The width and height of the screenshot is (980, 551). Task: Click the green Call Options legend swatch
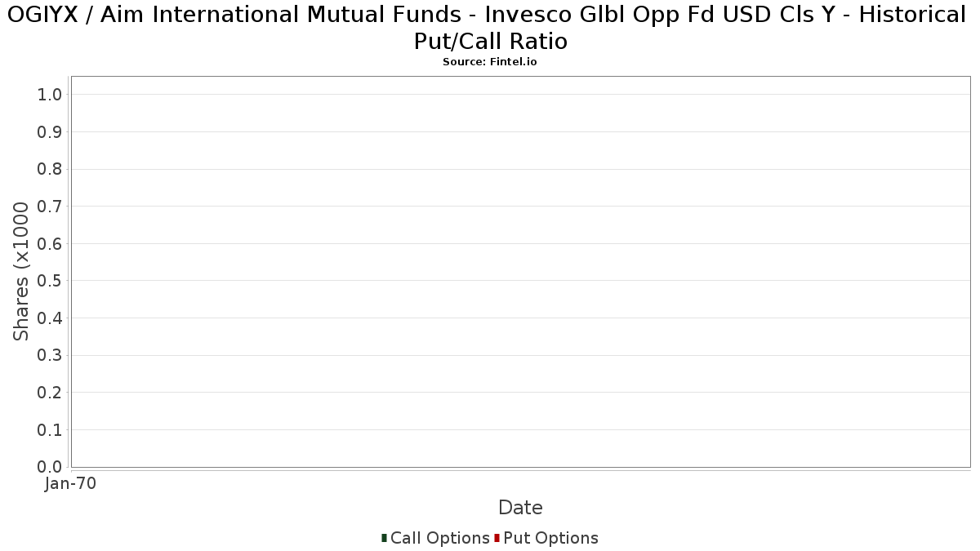coord(384,538)
